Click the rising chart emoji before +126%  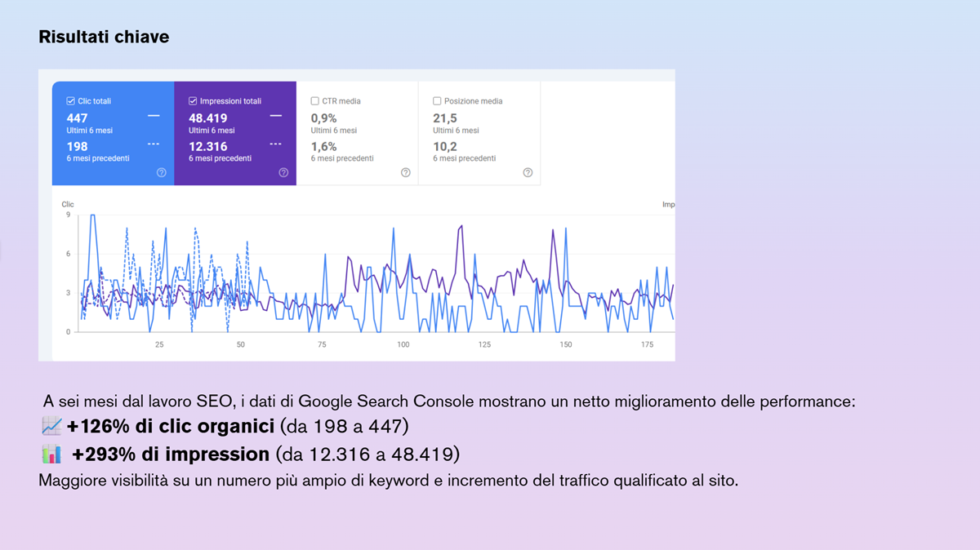pyautogui.click(x=51, y=426)
